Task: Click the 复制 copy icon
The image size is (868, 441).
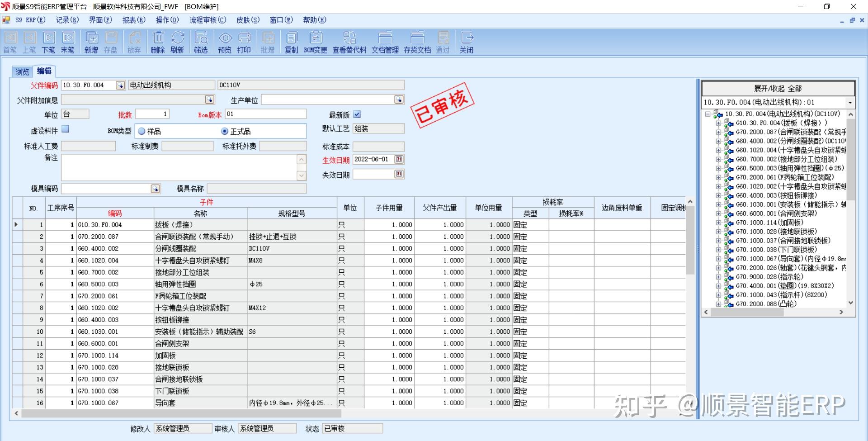Action: [292, 42]
